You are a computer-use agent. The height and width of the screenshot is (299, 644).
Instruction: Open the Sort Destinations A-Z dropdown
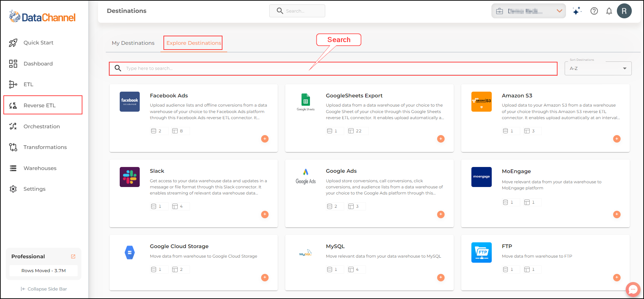(598, 68)
